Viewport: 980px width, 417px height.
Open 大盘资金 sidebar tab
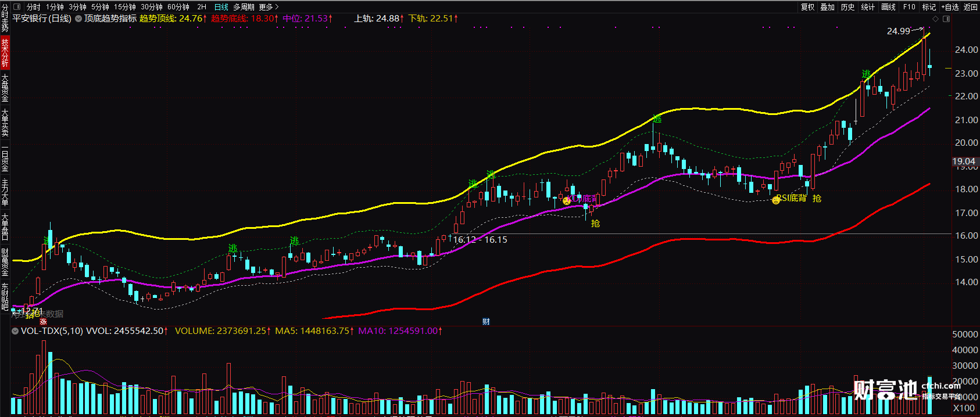tap(5, 88)
